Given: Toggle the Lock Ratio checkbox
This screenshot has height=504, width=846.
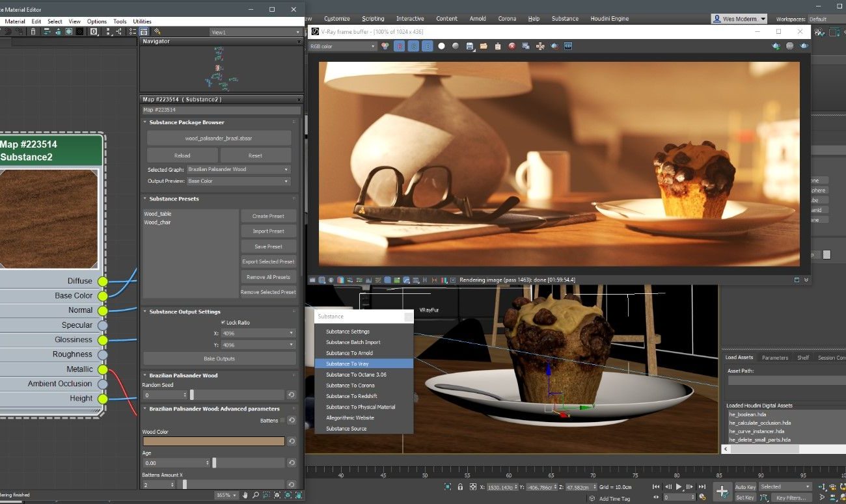Looking at the screenshot, I should click(223, 323).
